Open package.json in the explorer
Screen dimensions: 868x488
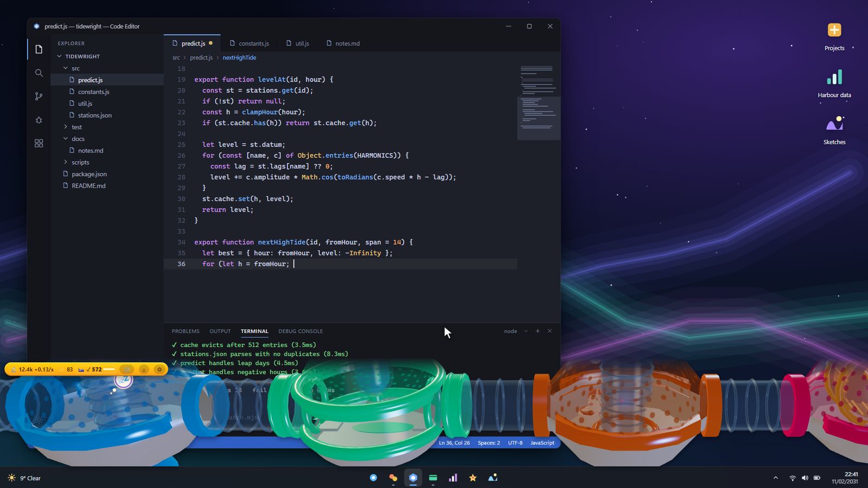107,174
